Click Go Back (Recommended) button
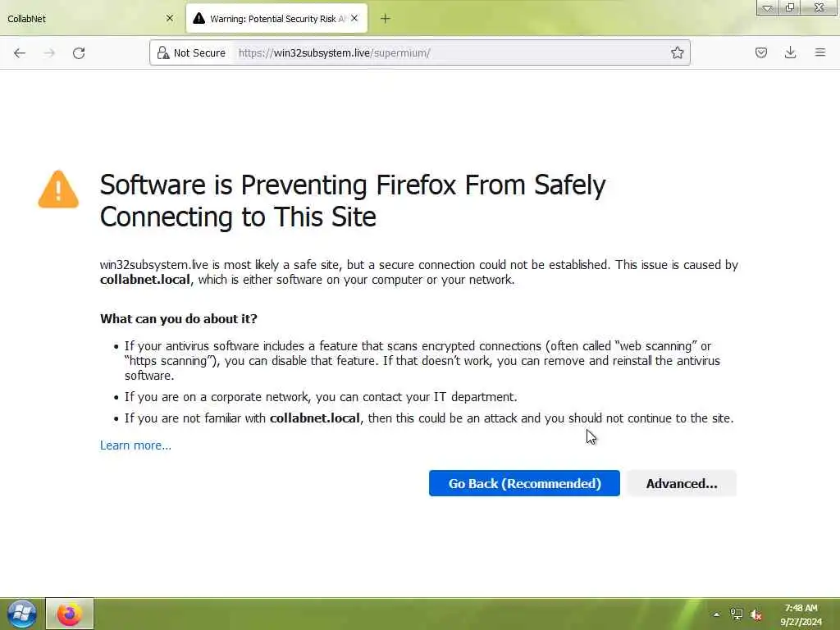 [524, 483]
